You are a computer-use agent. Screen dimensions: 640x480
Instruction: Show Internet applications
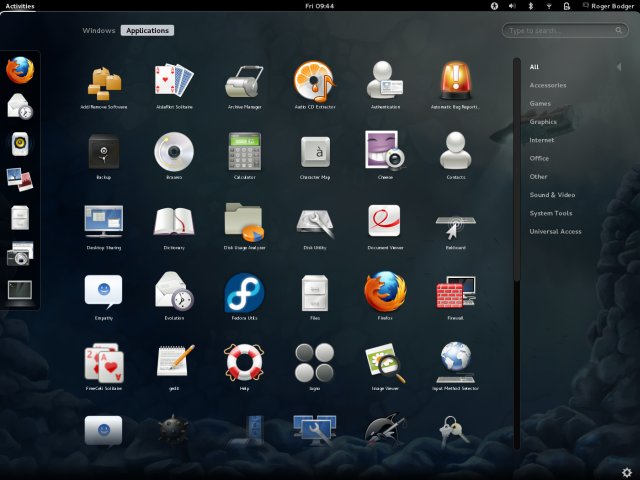pos(542,140)
